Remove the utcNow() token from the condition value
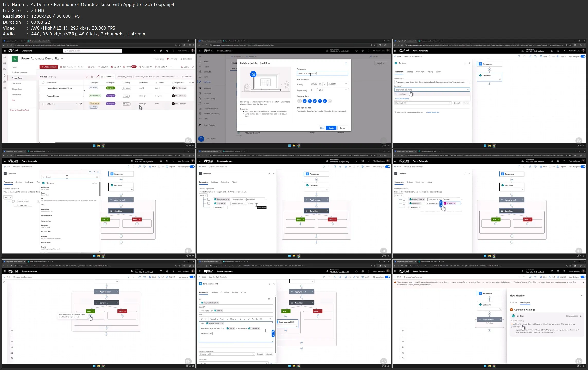This screenshot has width=588, height=370. 454,203
